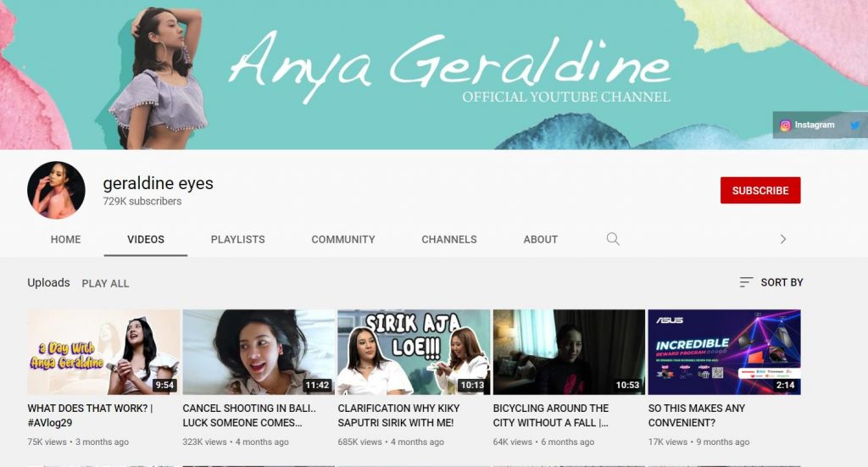Open the Twitter bird icon link

(x=855, y=125)
